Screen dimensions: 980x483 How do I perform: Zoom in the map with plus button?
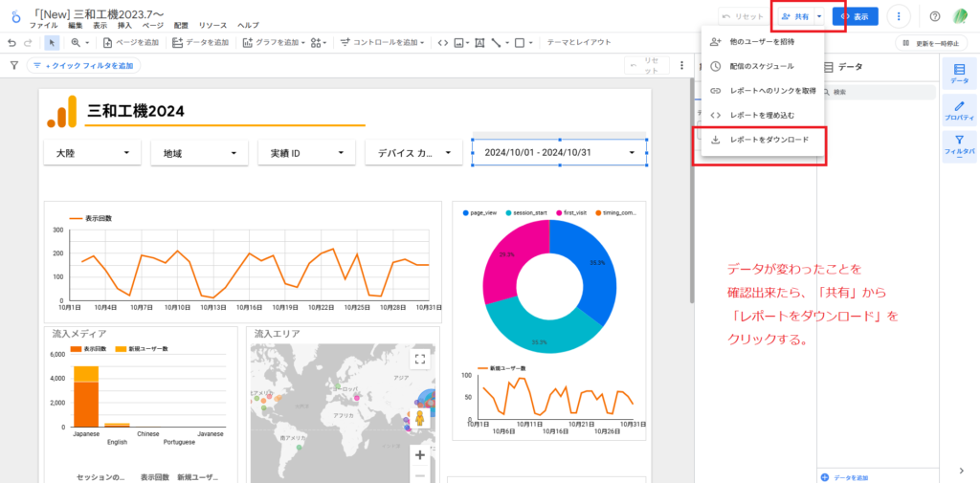click(x=419, y=455)
